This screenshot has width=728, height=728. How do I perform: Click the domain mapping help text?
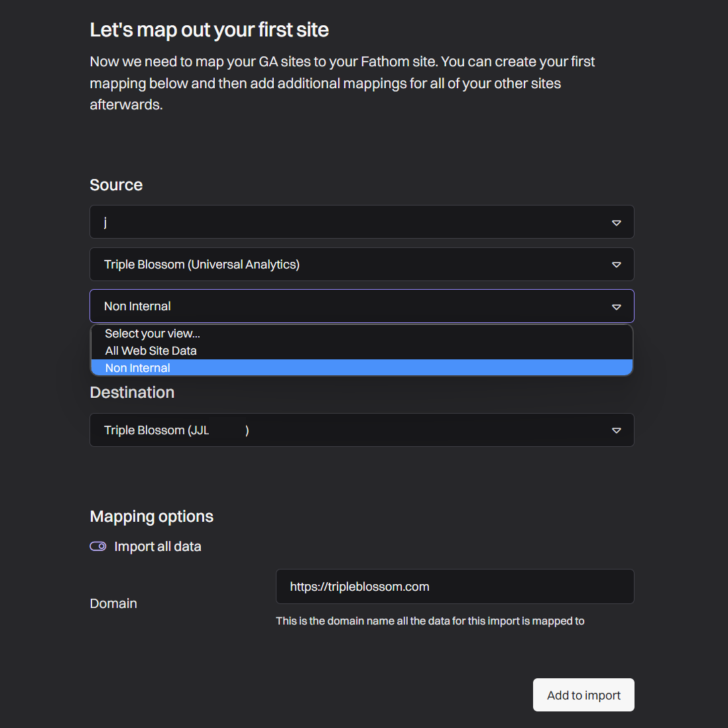[430, 621]
